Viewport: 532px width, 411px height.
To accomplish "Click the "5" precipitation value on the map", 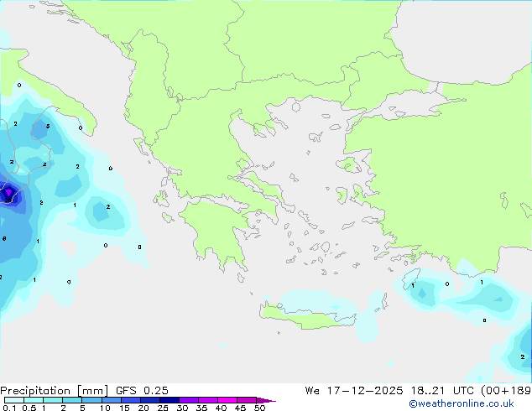I will [48, 126].
